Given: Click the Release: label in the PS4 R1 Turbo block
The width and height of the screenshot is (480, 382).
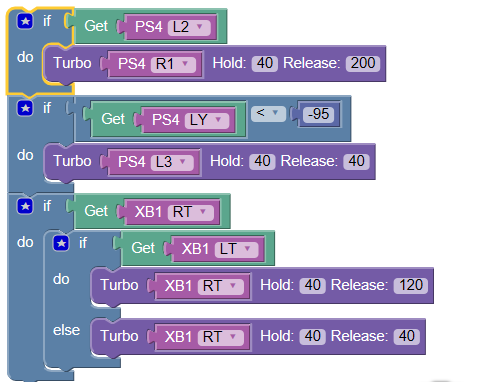Looking at the screenshot, I should pos(312,63).
